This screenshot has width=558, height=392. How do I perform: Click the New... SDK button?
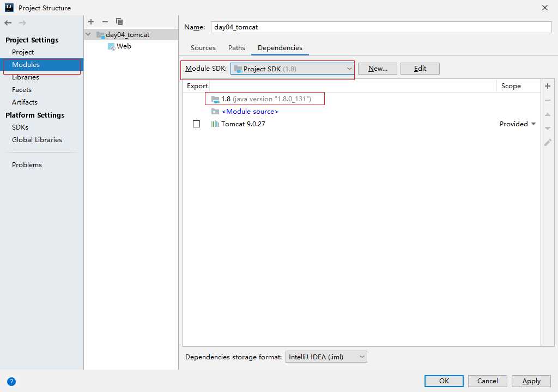click(378, 69)
